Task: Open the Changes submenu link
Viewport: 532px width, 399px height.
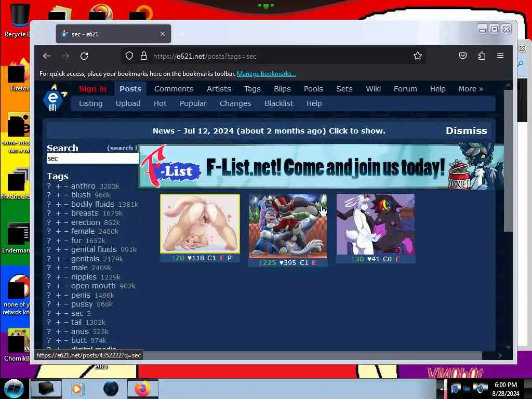Action: tap(235, 103)
